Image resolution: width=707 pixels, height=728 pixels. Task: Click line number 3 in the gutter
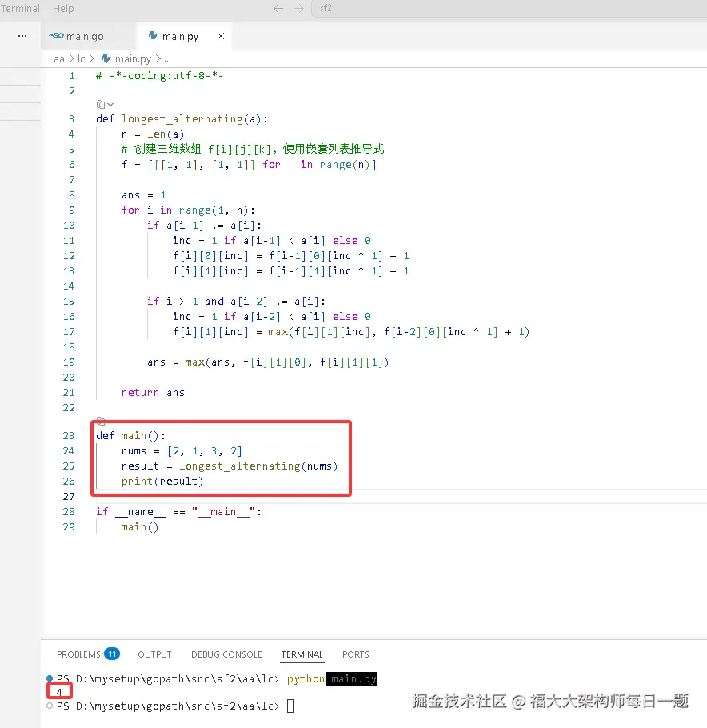pyautogui.click(x=71, y=119)
